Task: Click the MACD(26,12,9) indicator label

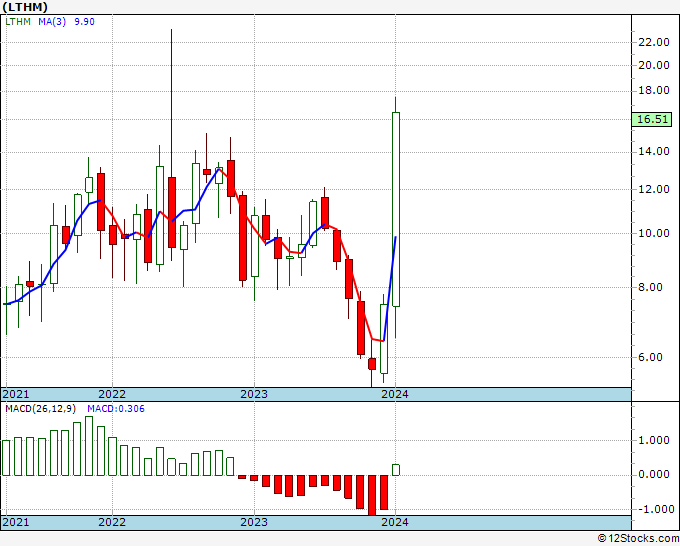Action: [x=40, y=409]
